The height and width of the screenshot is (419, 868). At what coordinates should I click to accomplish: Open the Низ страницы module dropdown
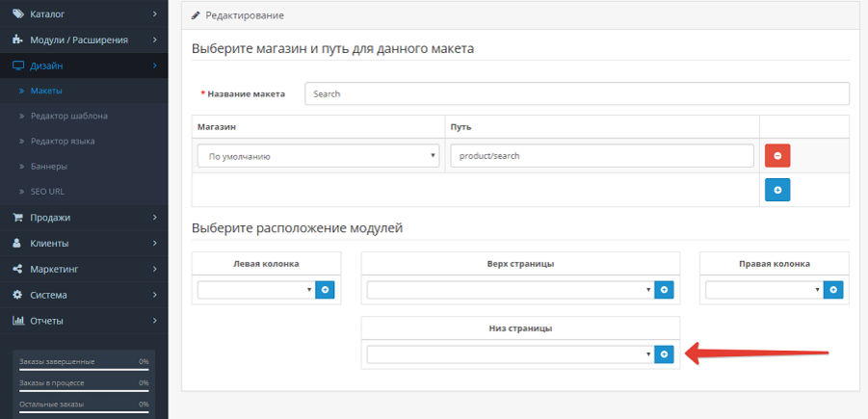pyautogui.click(x=511, y=354)
